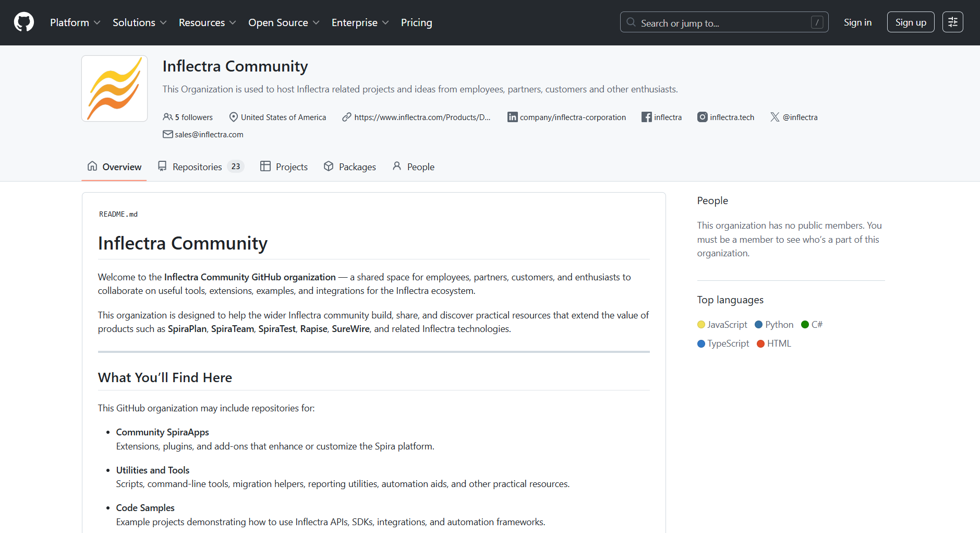Image resolution: width=980 pixels, height=533 pixels.
Task: Filter by Python language
Action: point(774,325)
